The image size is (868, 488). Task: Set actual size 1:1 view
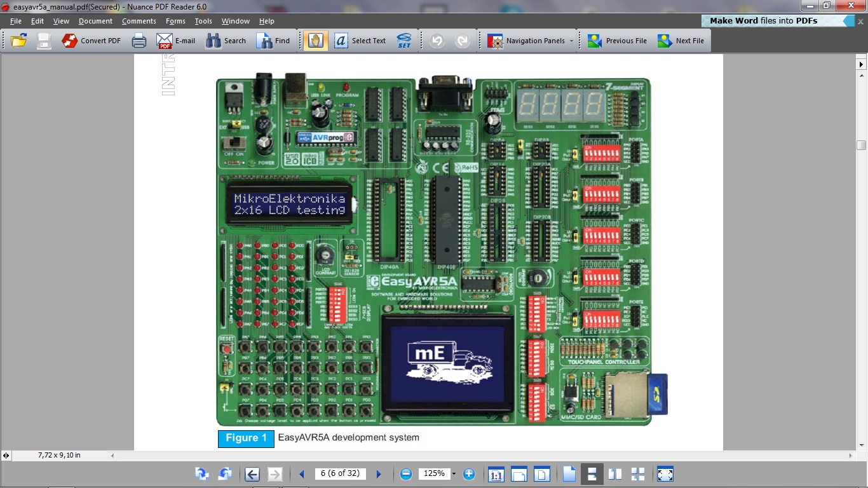pos(496,474)
